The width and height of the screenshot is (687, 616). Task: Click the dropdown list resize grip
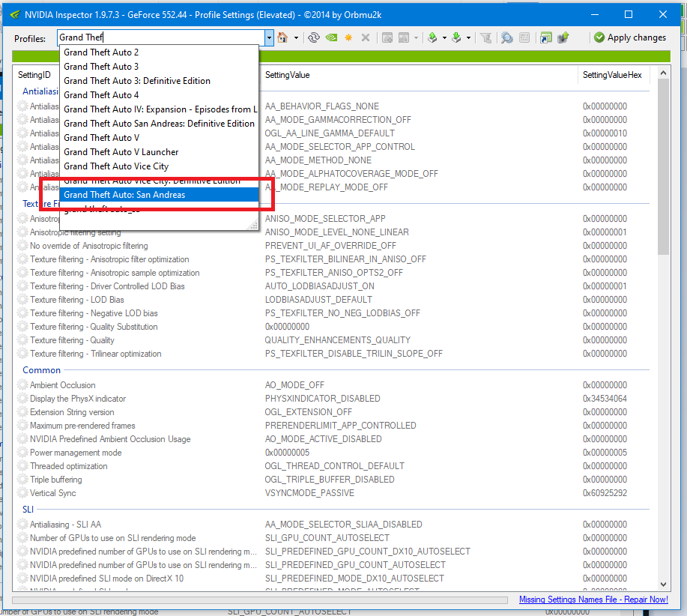point(253,226)
